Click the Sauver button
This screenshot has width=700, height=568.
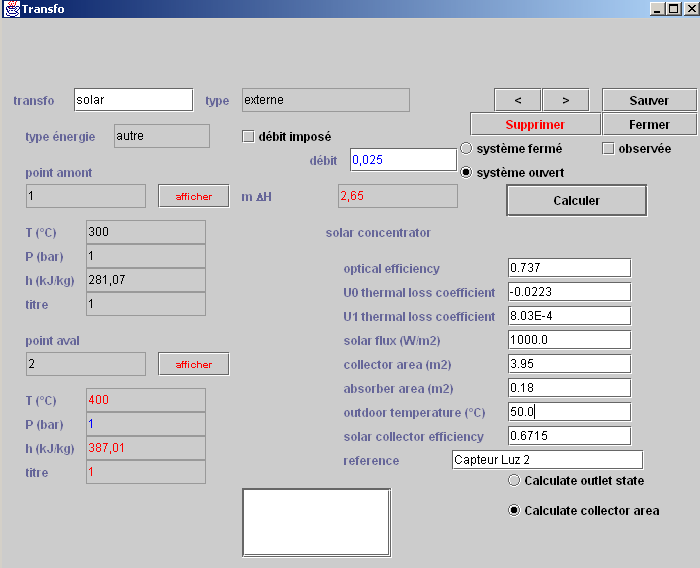tap(649, 100)
